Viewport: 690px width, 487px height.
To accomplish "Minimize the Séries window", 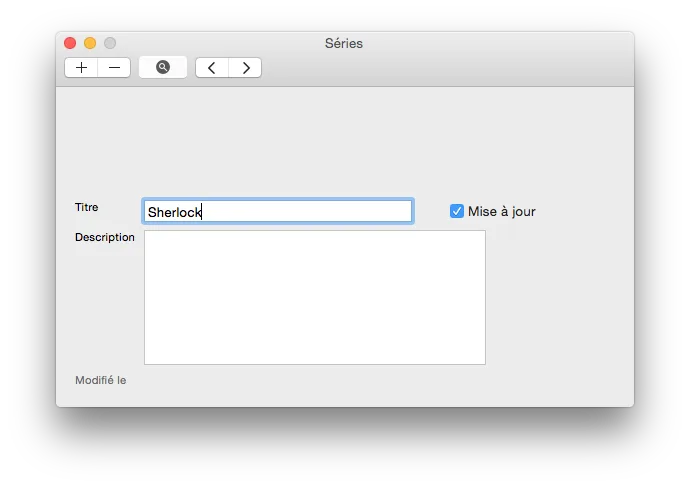I will [x=90, y=43].
